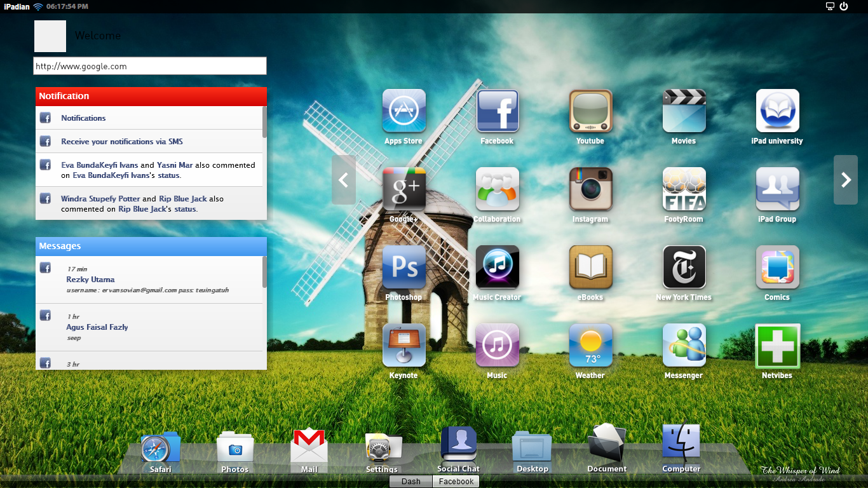Image resolution: width=868 pixels, height=488 pixels.
Task: Go back using the left arrow
Action: tap(344, 180)
